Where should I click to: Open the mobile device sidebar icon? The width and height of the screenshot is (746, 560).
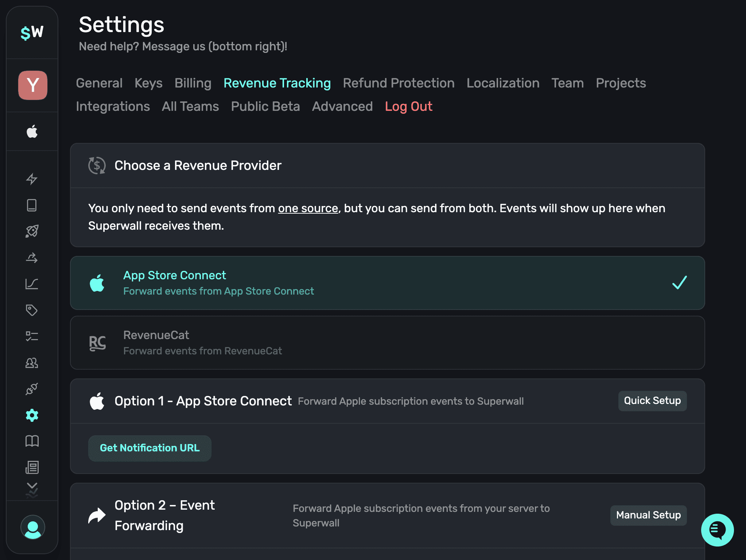32,205
